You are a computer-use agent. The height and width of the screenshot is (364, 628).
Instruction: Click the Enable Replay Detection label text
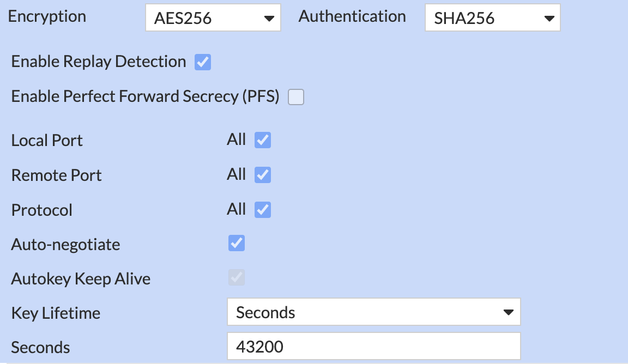click(99, 62)
